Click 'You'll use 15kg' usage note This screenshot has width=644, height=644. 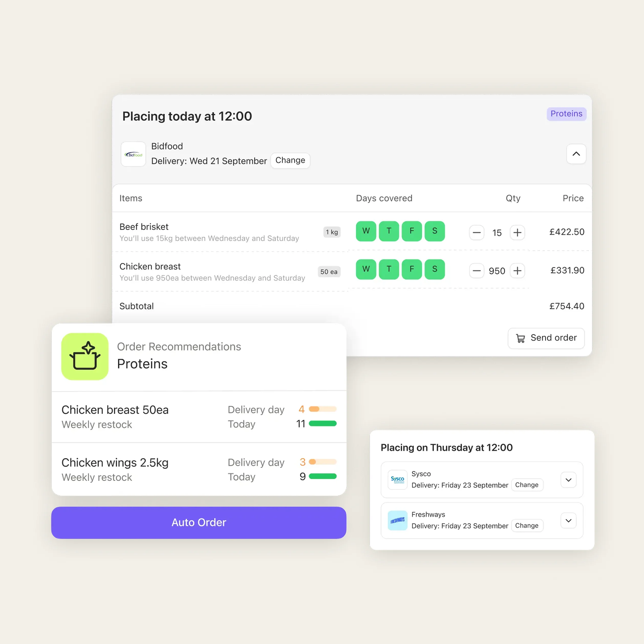coord(209,238)
